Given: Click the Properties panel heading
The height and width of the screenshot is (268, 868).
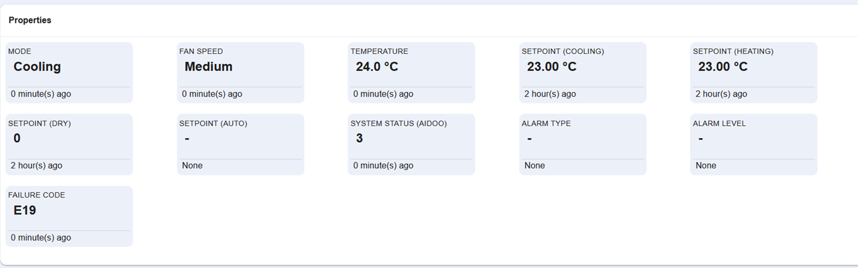Looking at the screenshot, I should (x=30, y=20).
